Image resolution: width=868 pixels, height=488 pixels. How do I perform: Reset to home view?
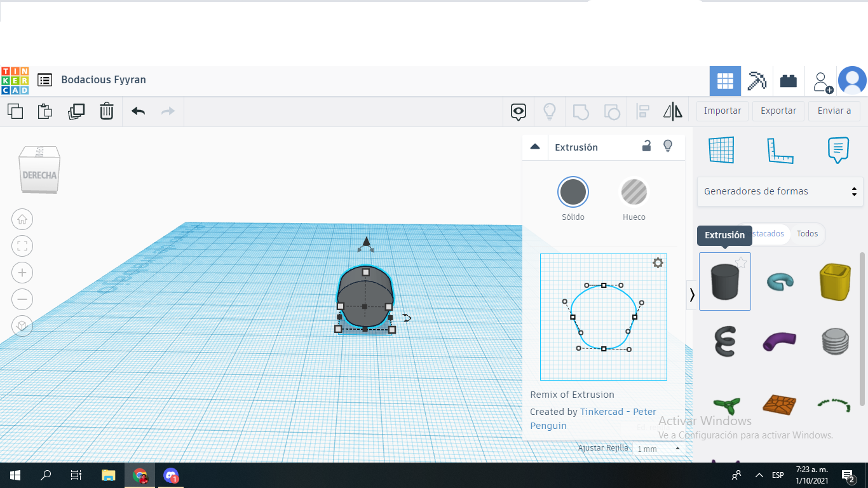point(22,219)
